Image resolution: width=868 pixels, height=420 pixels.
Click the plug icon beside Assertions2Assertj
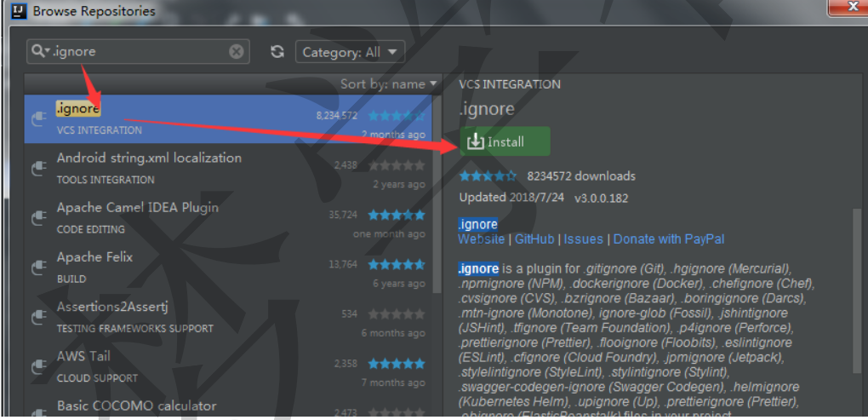tap(38, 317)
